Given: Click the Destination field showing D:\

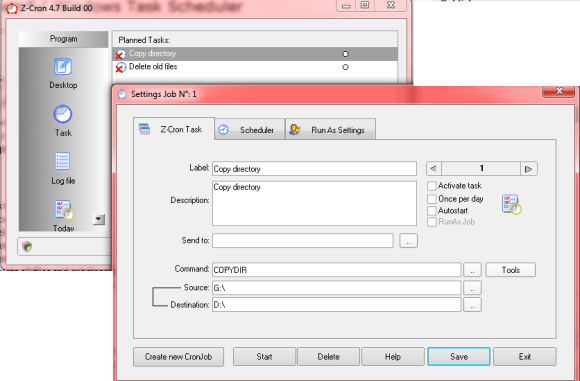Looking at the screenshot, I should point(337,305).
